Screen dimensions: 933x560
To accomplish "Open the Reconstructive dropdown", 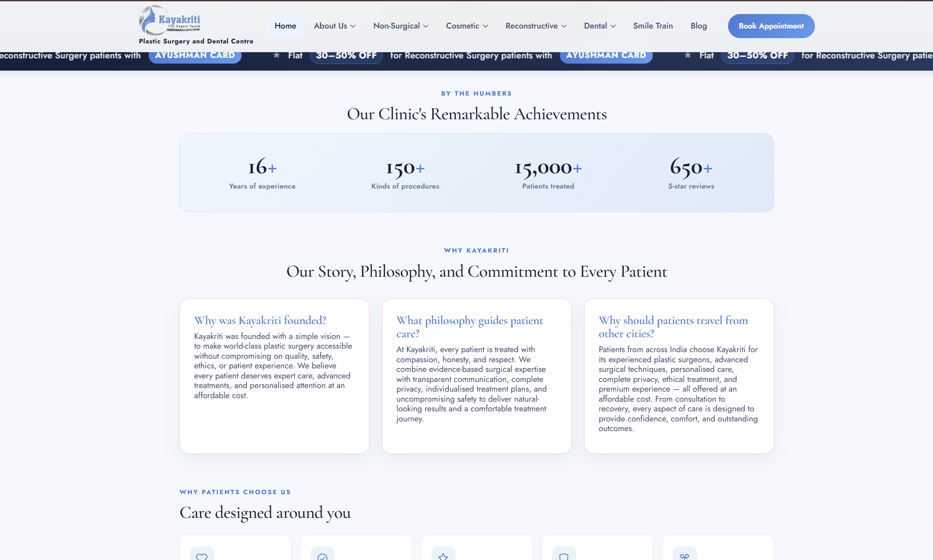I will pyautogui.click(x=536, y=26).
